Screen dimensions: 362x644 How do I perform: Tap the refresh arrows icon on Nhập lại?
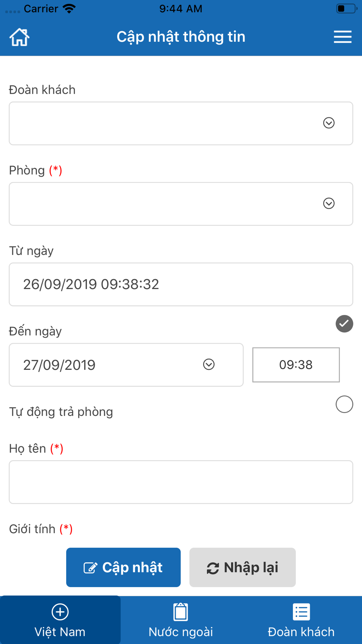pos(213,568)
